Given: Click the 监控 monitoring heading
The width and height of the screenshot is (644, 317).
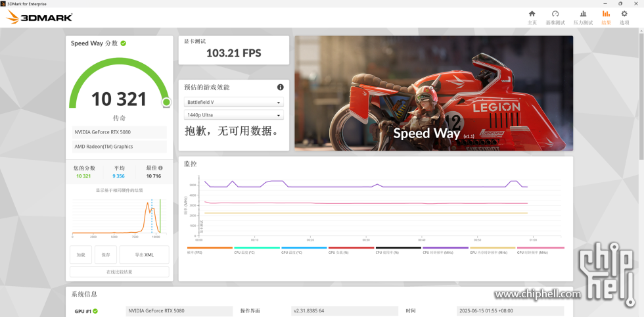Looking at the screenshot, I should [x=190, y=164].
